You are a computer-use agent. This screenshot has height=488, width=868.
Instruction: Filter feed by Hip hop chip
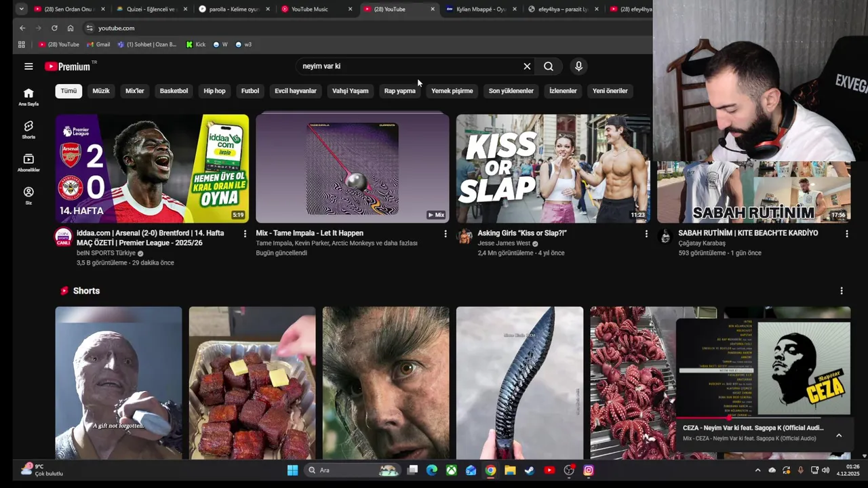tap(214, 91)
